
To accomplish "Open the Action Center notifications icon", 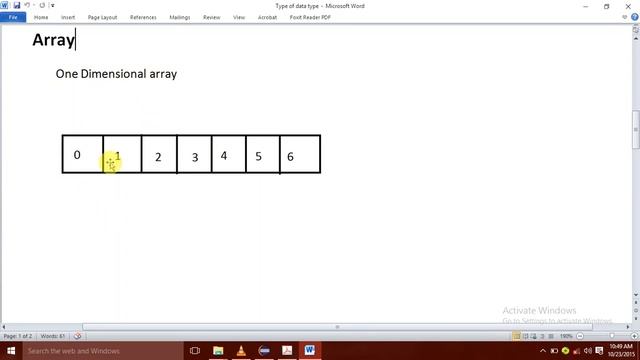I will (599, 351).
